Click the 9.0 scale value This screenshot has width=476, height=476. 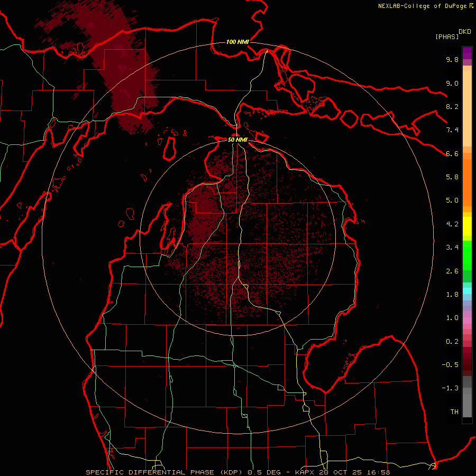pyautogui.click(x=452, y=83)
